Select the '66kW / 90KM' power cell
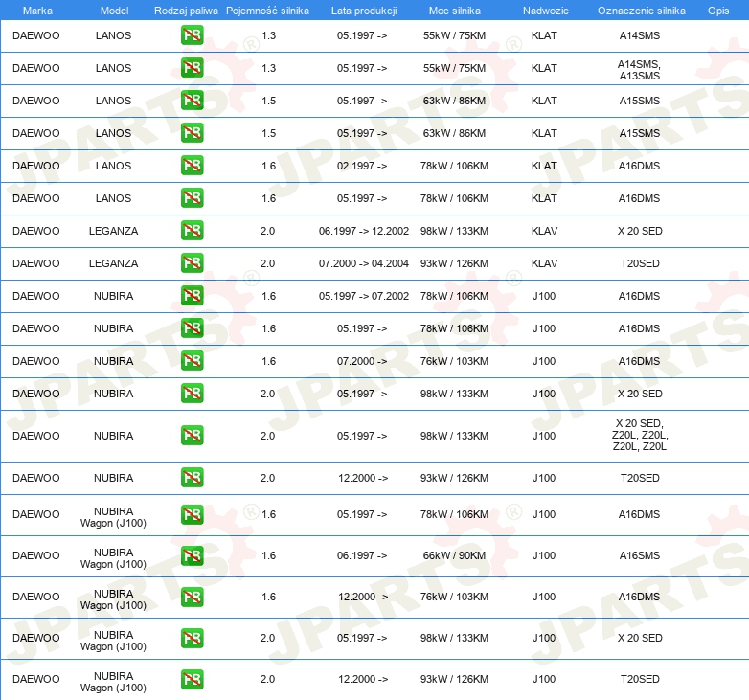Viewport: 749px width, 700px height. click(x=454, y=555)
